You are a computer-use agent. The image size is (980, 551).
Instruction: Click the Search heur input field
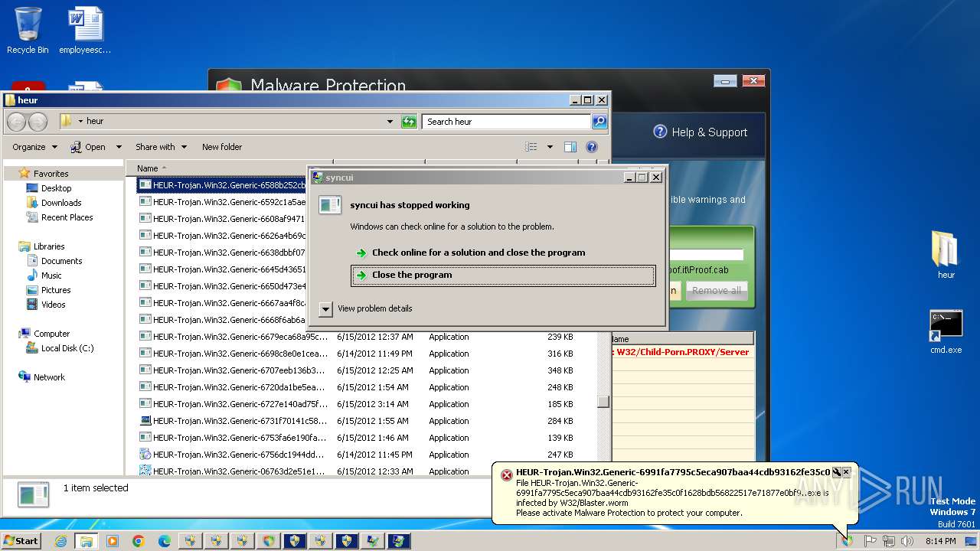pos(506,121)
